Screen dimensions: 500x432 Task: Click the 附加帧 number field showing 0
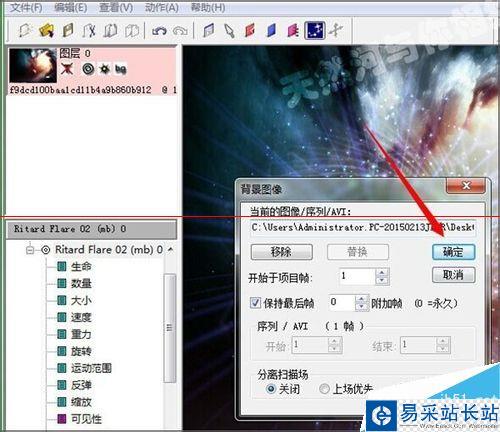coord(342,303)
